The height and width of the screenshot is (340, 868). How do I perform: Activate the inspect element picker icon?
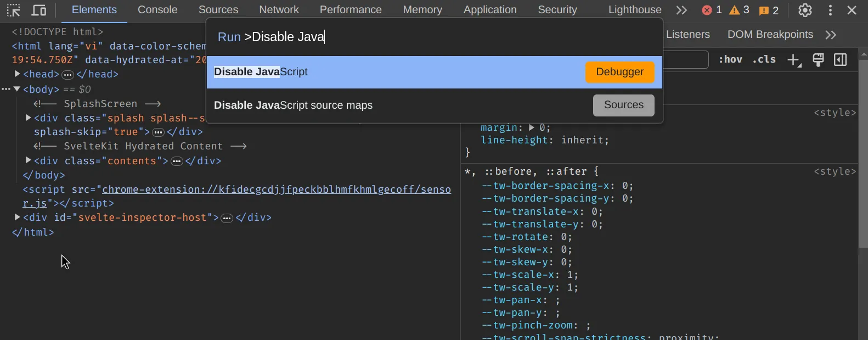(14, 10)
